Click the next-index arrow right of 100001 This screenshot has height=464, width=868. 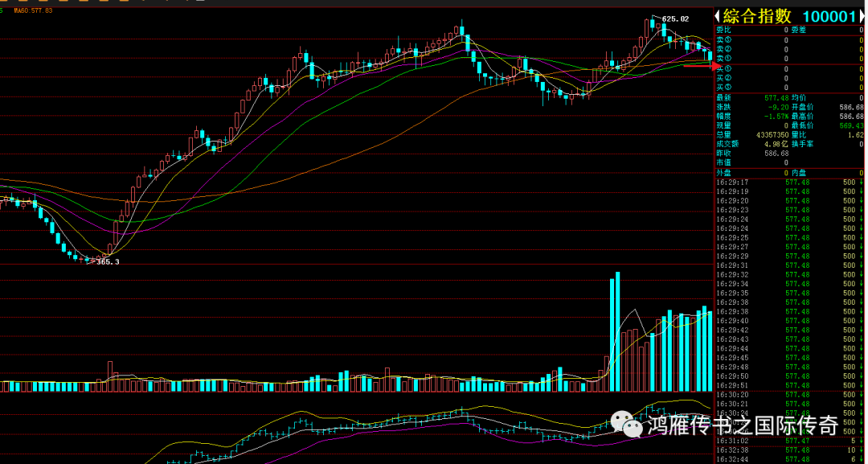[x=861, y=16]
